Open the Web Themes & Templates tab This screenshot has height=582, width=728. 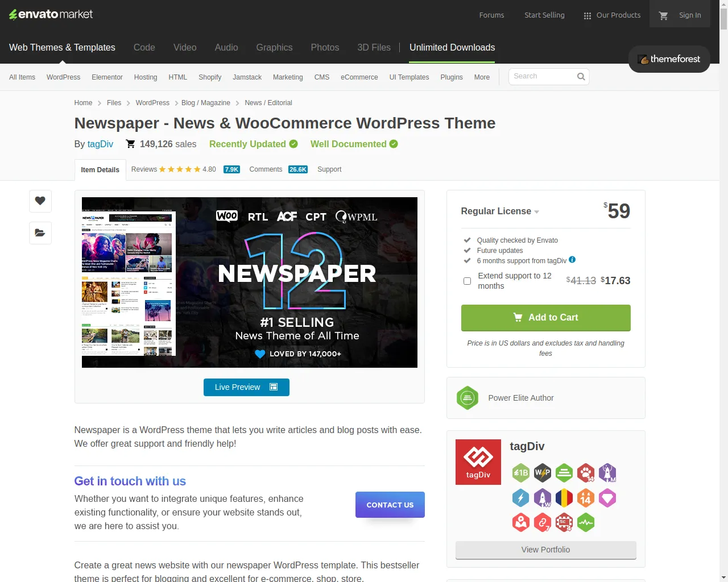coord(62,48)
